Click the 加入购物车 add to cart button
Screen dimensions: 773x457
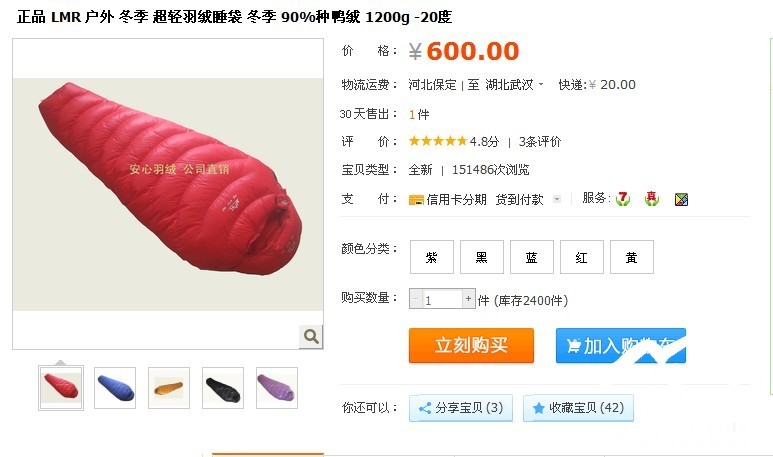click(x=621, y=346)
